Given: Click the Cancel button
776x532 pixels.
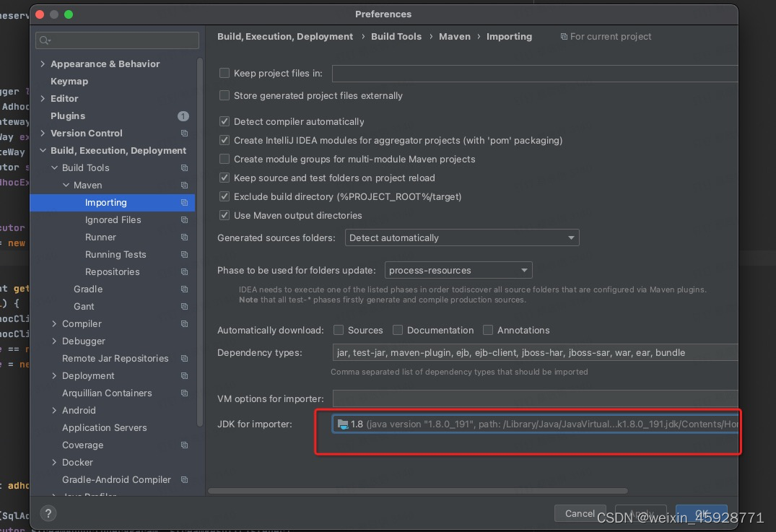Looking at the screenshot, I should pos(580,513).
